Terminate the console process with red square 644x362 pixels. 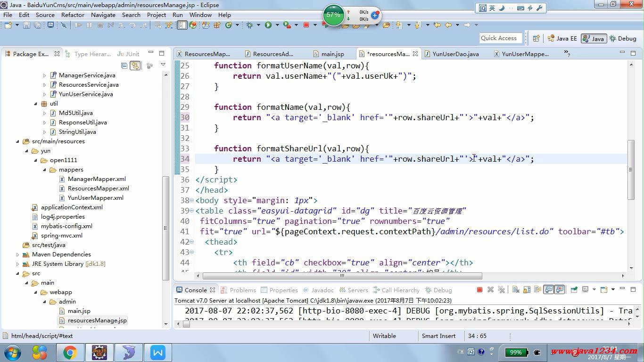[479, 290]
